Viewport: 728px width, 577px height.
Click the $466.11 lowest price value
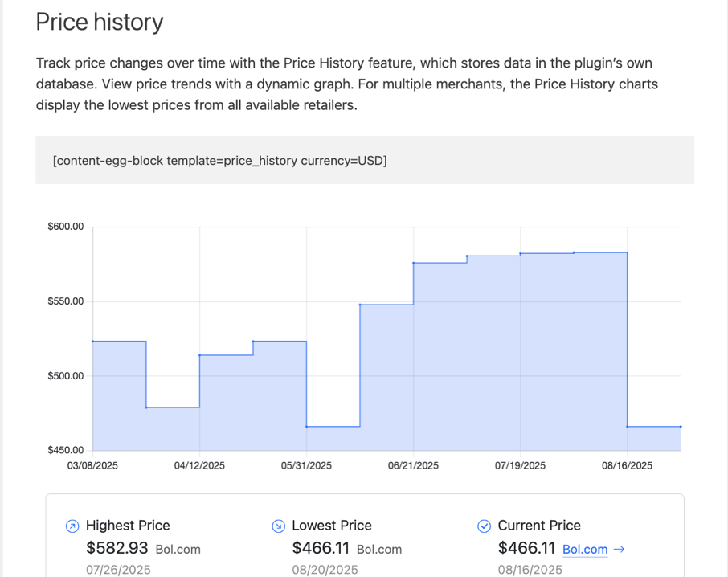tap(321, 548)
